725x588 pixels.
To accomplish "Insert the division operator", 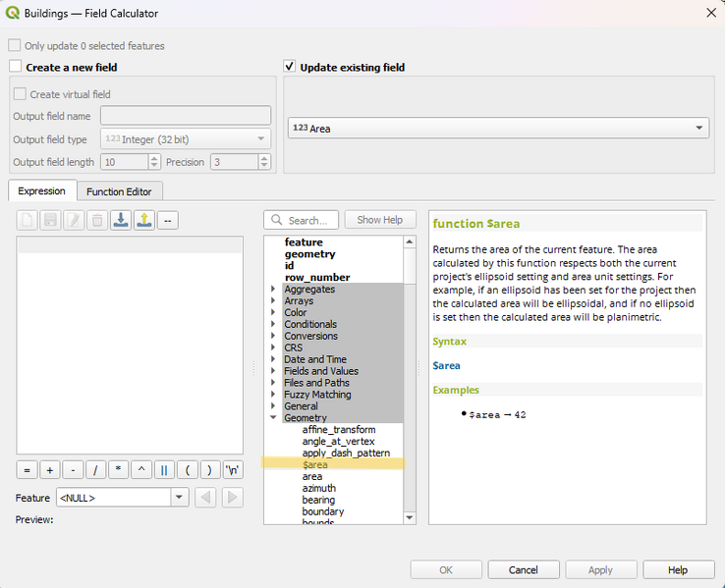I will pyautogui.click(x=95, y=470).
